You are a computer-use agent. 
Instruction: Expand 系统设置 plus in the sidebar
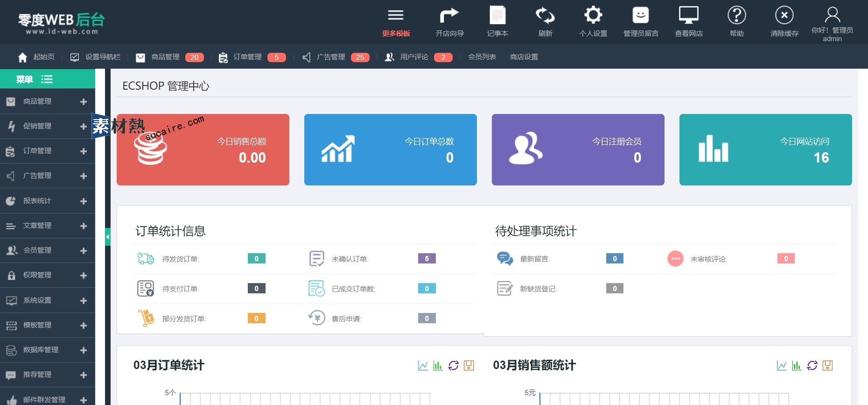click(84, 300)
